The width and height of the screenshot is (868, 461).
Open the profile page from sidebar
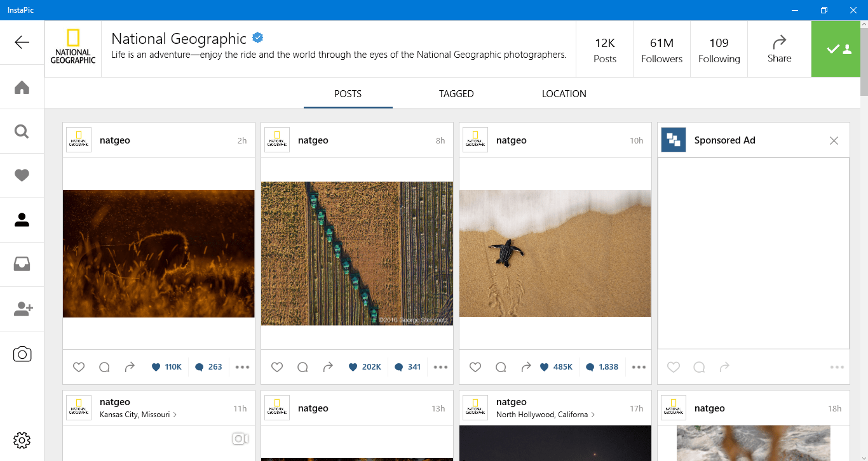[x=22, y=220]
